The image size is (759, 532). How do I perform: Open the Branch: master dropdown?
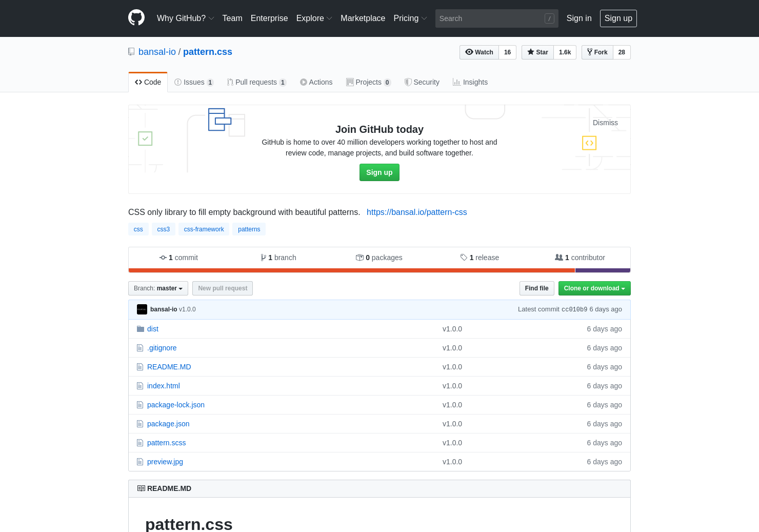[158, 288]
